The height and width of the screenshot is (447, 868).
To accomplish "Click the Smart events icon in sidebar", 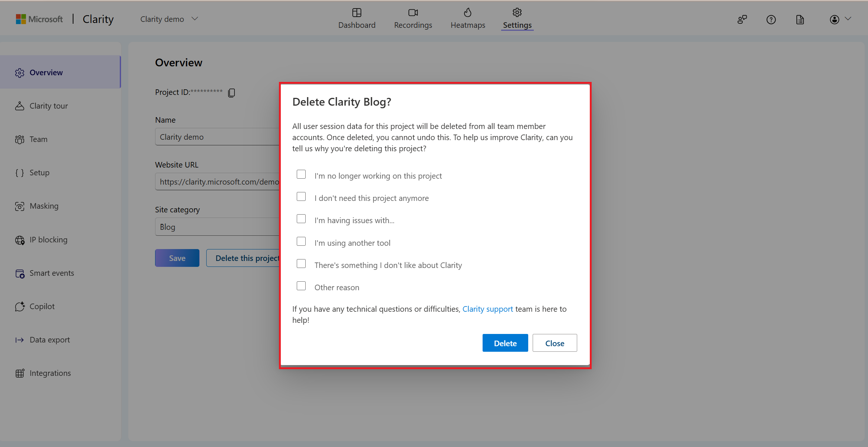I will click(x=20, y=273).
